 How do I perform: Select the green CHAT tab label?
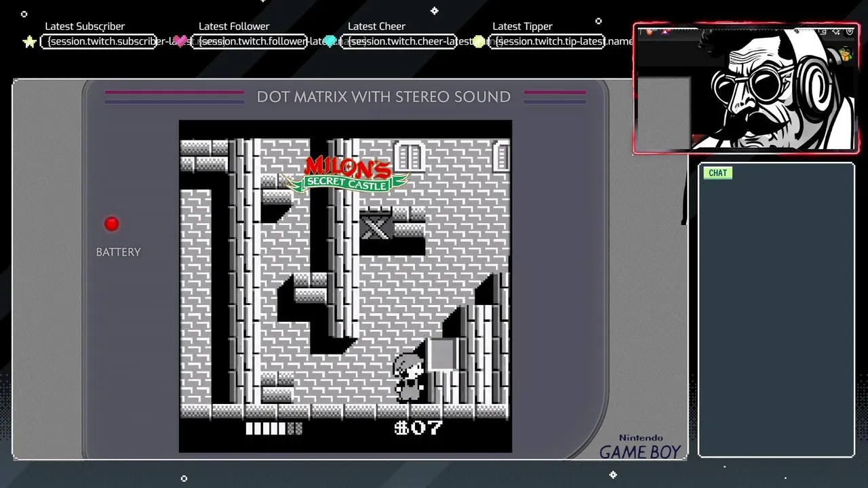click(717, 173)
